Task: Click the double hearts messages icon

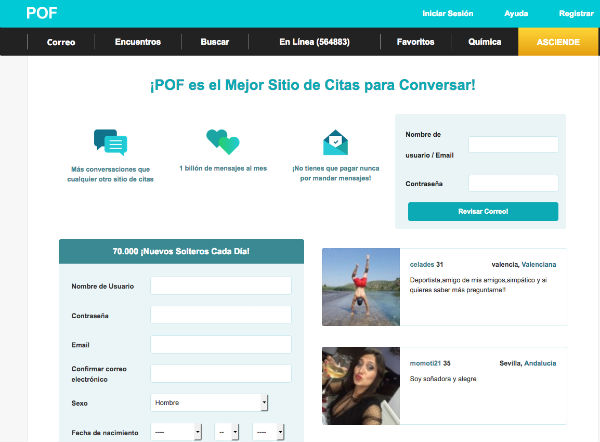Action: tap(222, 141)
